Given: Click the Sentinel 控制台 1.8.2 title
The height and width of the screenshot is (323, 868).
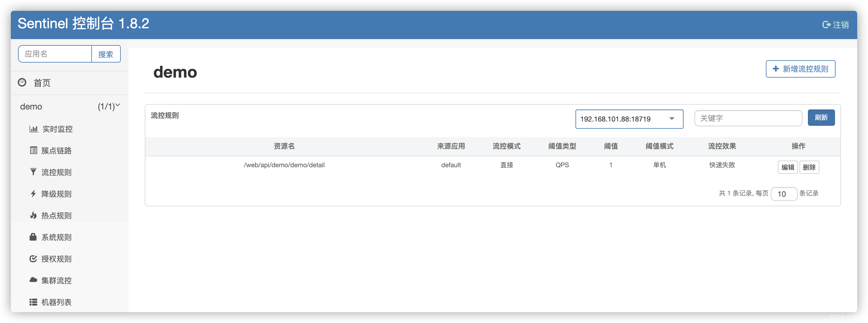Looking at the screenshot, I should 83,24.
